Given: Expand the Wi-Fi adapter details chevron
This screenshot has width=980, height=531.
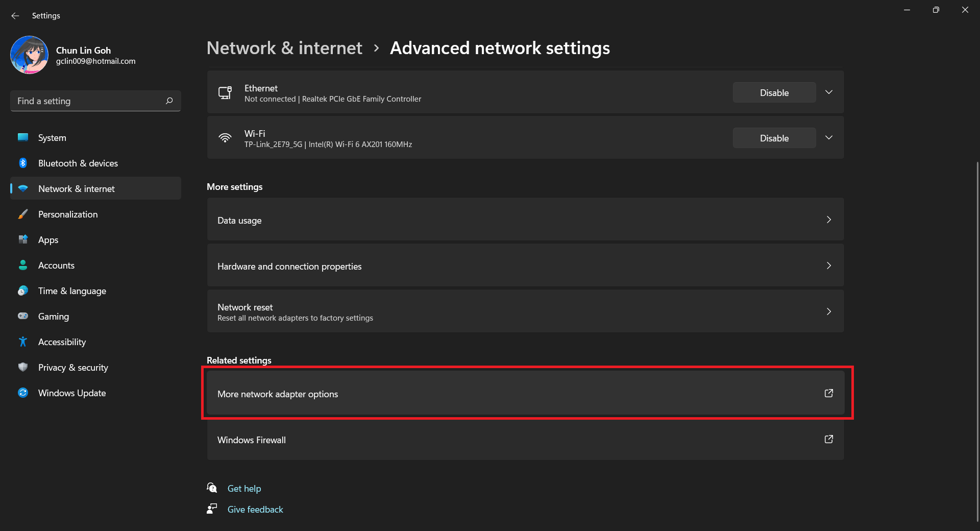Looking at the screenshot, I should (829, 138).
